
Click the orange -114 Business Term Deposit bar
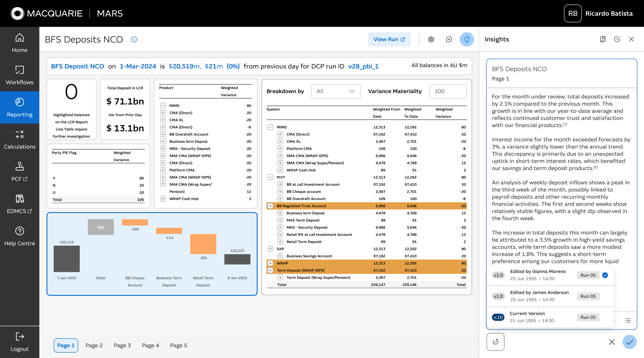pyautogui.click(x=169, y=231)
